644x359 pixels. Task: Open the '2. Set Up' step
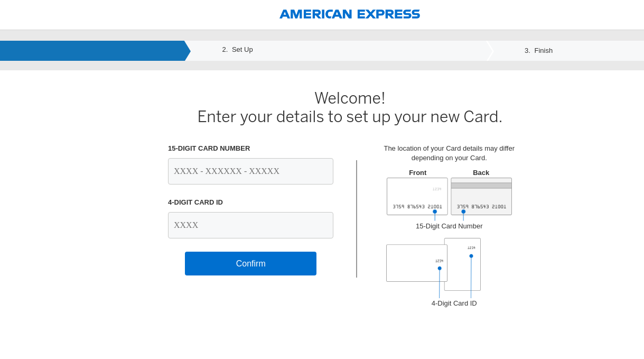click(x=237, y=50)
